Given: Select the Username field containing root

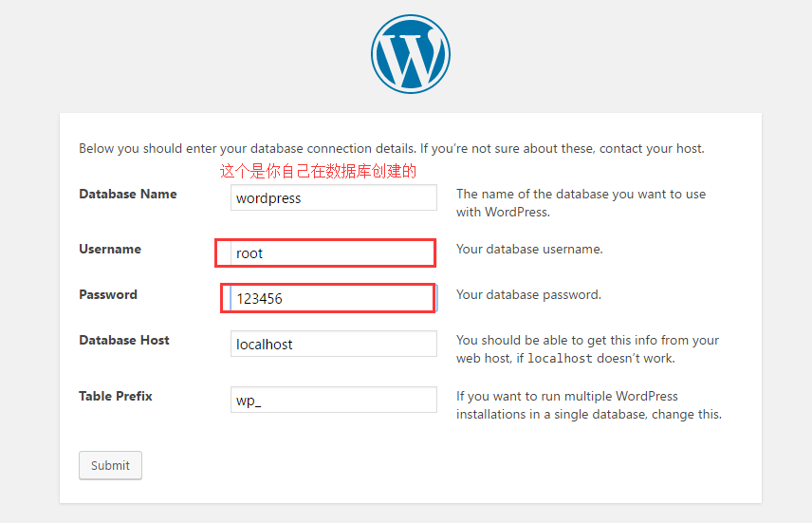Looking at the screenshot, I should 334,252.
